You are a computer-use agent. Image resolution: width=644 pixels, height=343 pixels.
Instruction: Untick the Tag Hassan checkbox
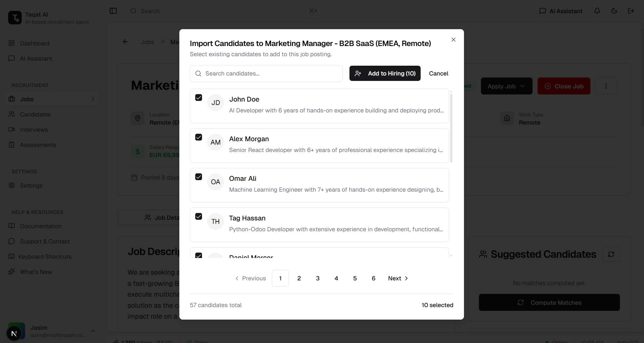199,216
